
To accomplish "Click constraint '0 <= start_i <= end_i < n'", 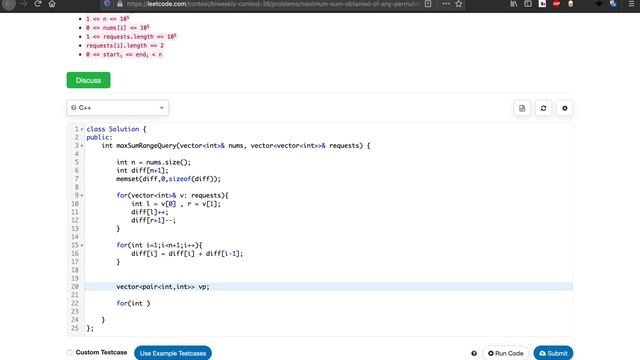I will (124, 54).
